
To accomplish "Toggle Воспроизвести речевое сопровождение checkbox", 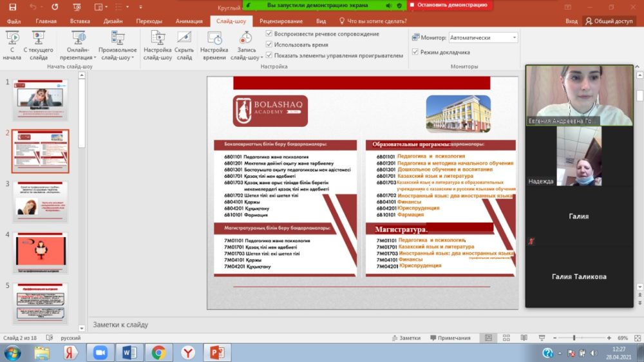I will [x=269, y=33].
